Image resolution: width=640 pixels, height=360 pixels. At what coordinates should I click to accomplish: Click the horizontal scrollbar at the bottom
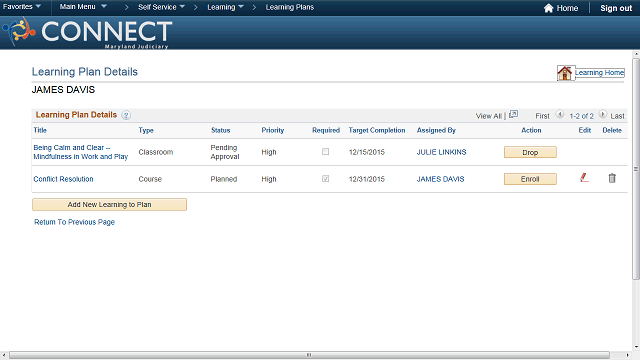click(x=309, y=355)
